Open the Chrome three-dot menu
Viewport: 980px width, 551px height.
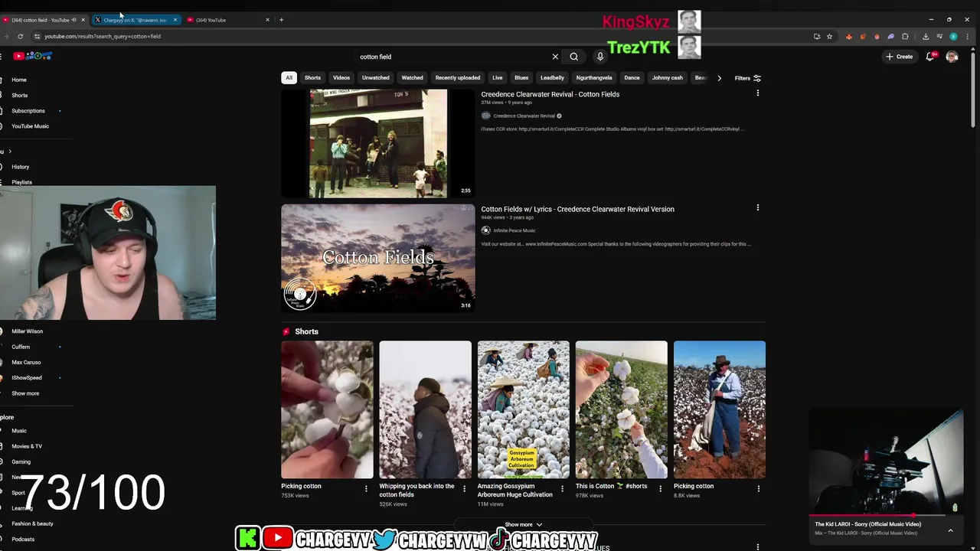(967, 36)
